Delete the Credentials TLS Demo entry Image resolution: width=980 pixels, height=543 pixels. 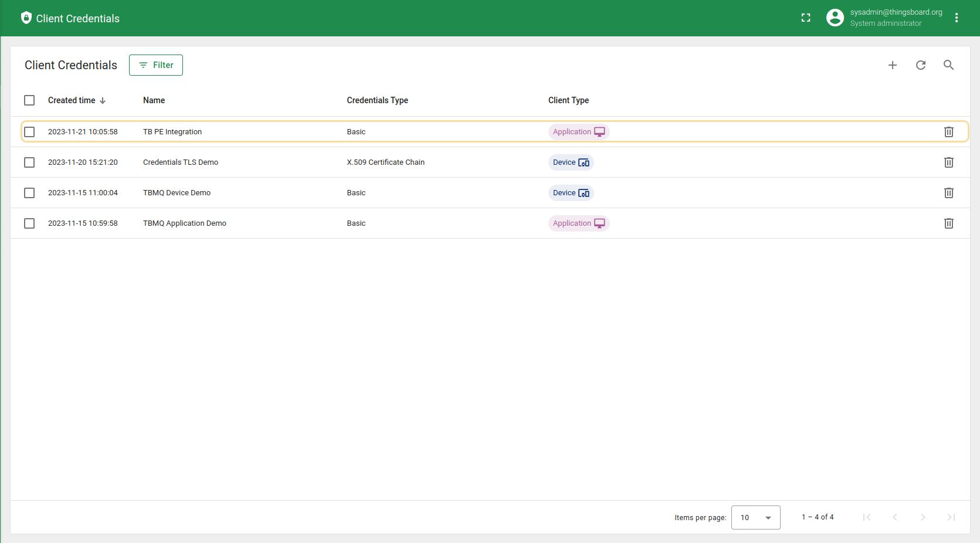click(x=948, y=162)
